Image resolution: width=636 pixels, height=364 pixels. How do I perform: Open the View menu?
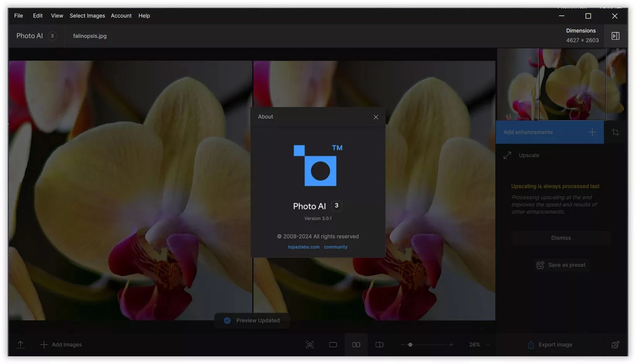[57, 15]
